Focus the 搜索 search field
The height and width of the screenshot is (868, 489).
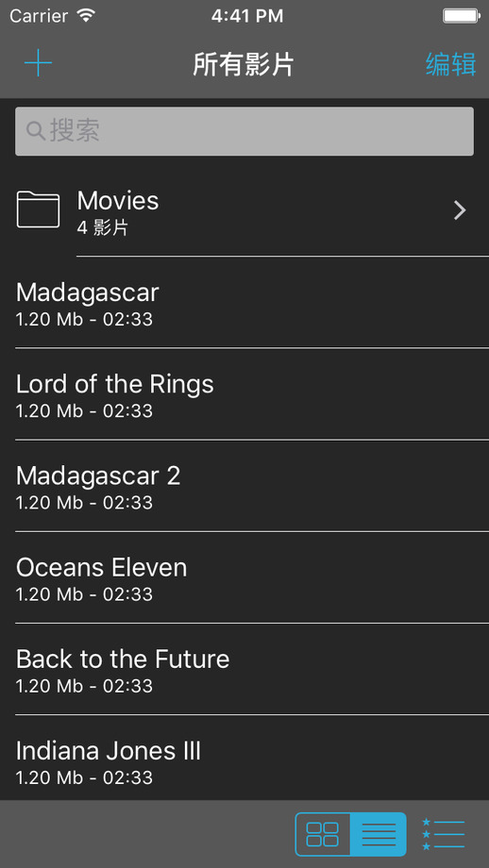(x=244, y=131)
